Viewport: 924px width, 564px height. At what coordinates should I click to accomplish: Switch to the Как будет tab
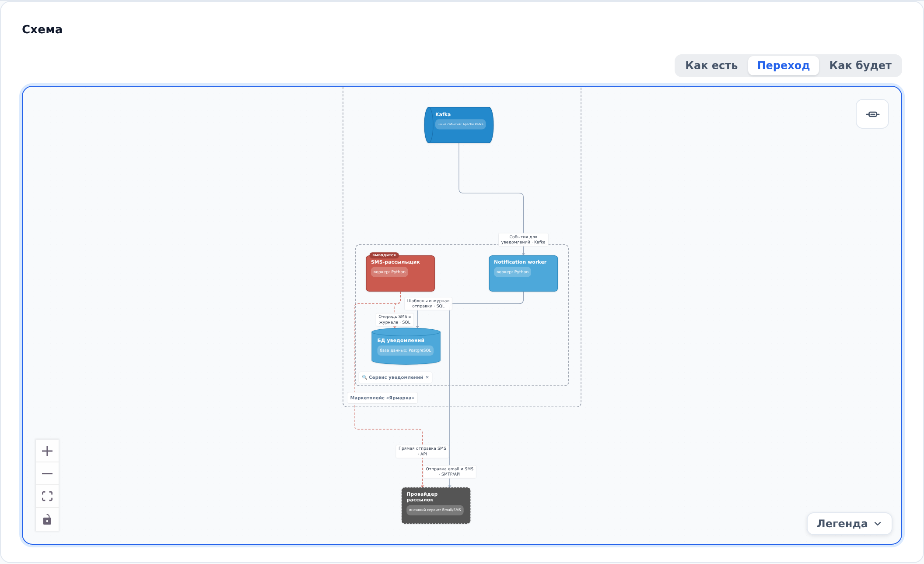click(x=860, y=66)
